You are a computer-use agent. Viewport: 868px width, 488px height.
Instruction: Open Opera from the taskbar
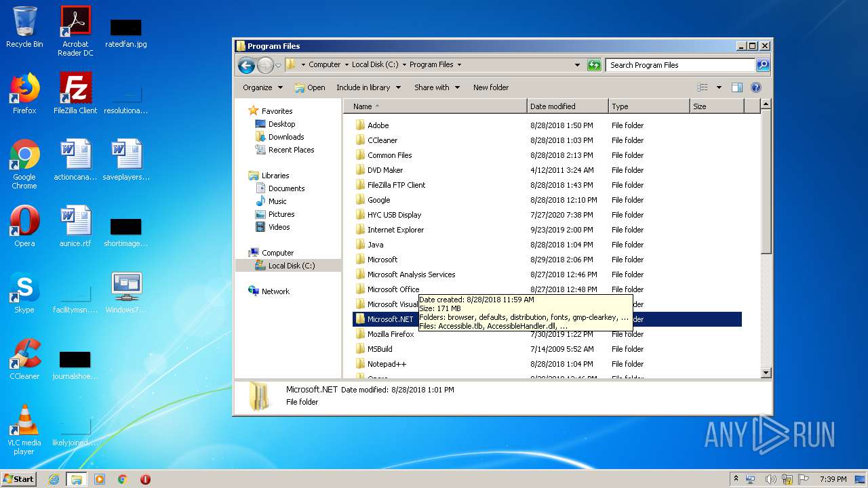tap(145, 479)
